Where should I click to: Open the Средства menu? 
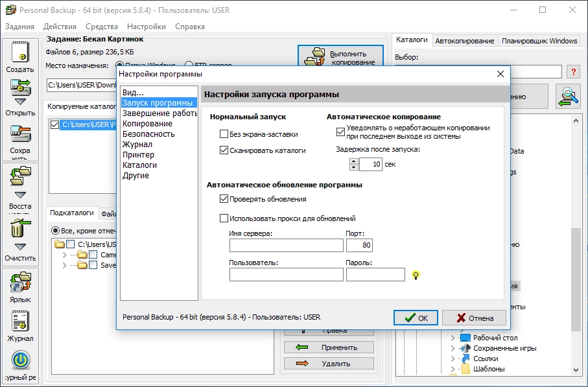click(102, 27)
